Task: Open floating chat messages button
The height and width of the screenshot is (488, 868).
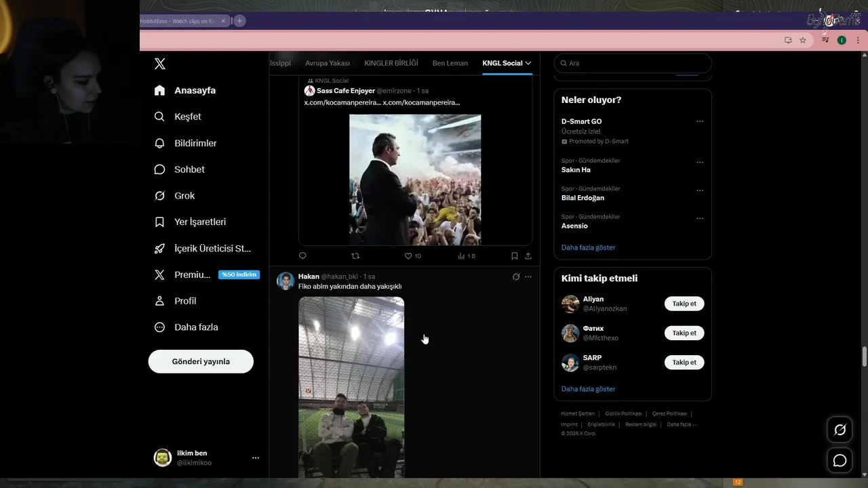Action: click(x=840, y=460)
